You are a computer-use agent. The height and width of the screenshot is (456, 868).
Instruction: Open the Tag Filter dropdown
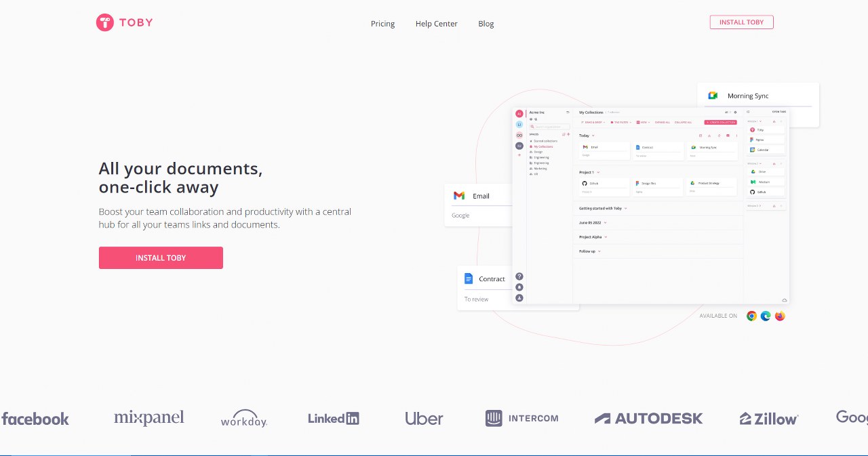[621, 122]
